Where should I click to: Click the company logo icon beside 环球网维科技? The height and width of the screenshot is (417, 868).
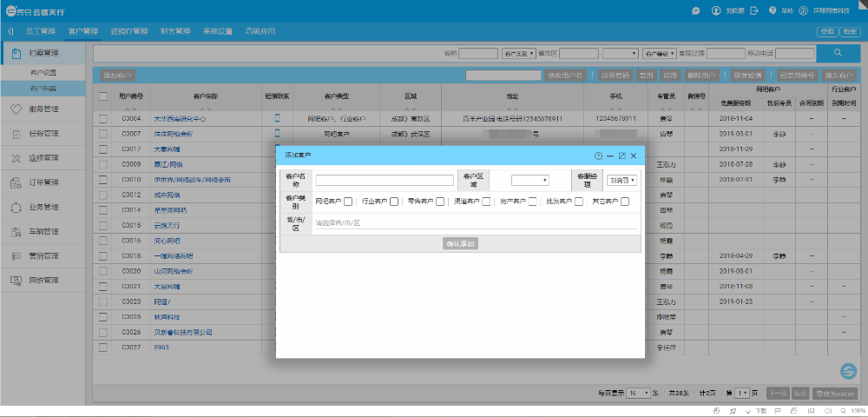tap(803, 10)
